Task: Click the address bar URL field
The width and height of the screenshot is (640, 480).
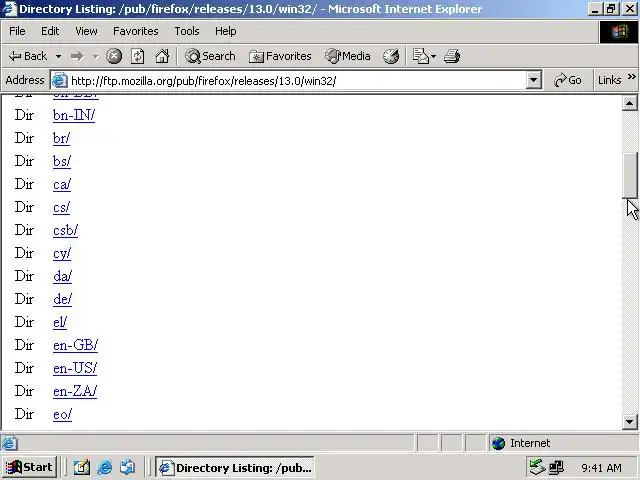Action: coord(297,80)
